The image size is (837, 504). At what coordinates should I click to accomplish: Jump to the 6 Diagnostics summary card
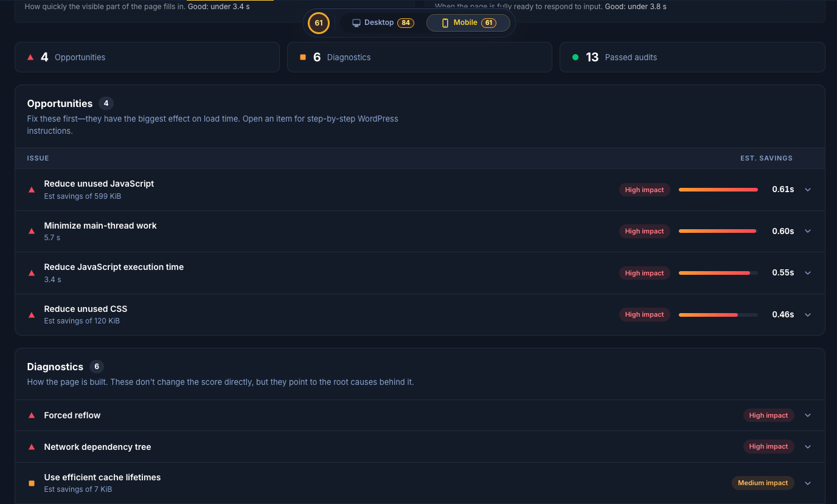pos(420,57)
